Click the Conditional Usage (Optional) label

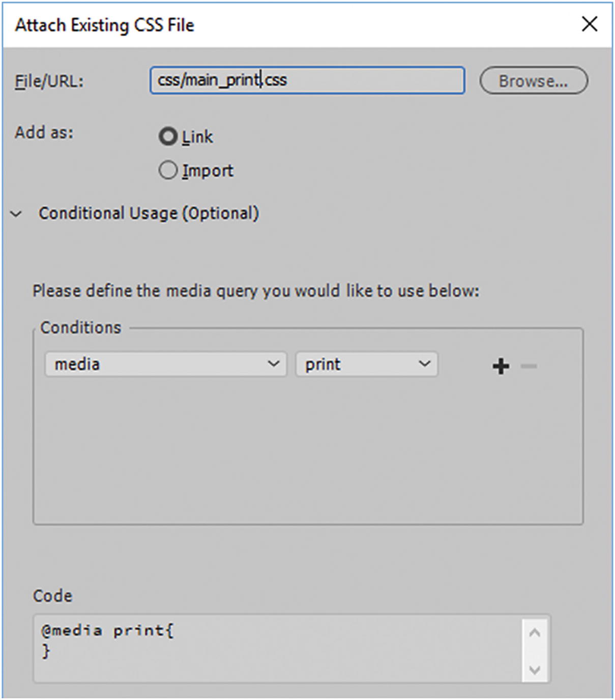click(x=149, y=213)
